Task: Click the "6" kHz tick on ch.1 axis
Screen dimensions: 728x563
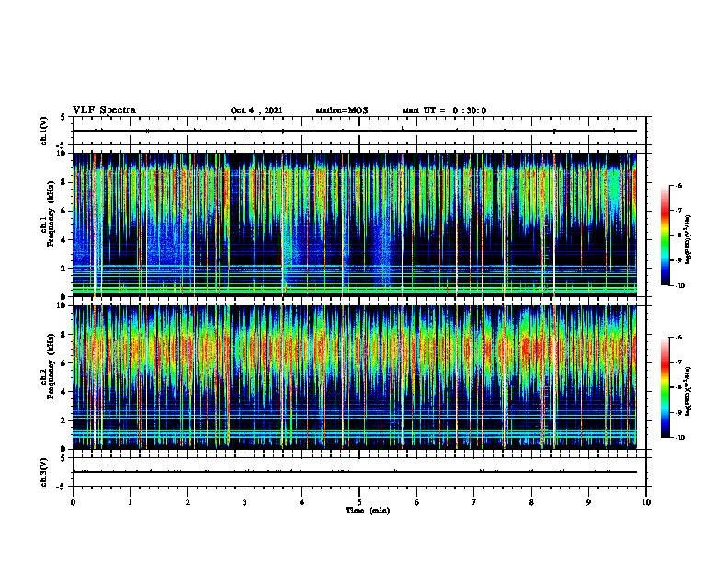Action: (64, 212)
